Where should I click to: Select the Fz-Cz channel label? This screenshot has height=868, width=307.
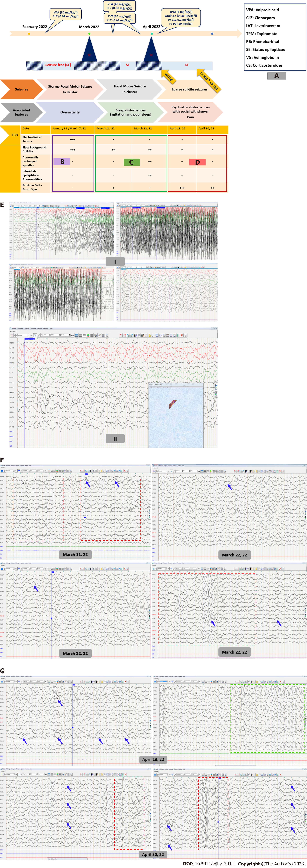(11, 382)
